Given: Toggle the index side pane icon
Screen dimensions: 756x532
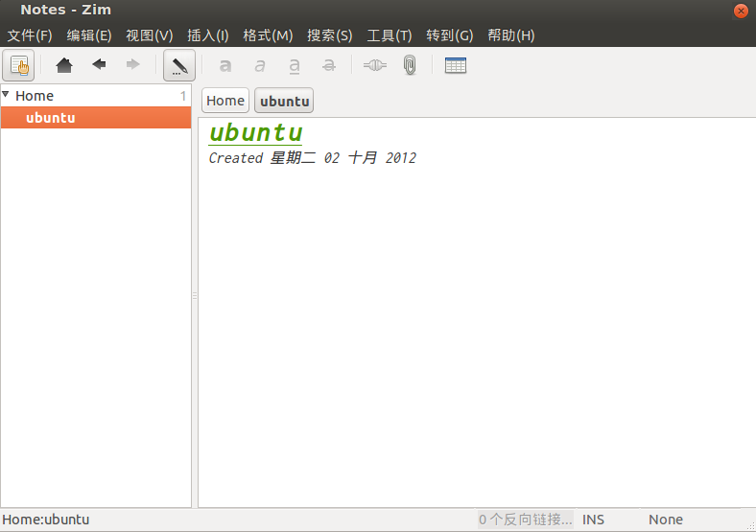Looking at the screenshot, I should tap(18, 65).
